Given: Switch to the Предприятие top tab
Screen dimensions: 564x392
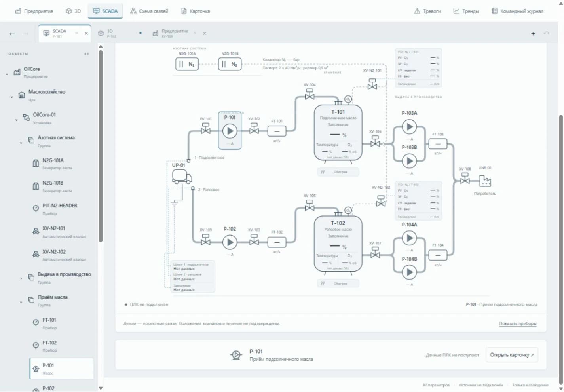Looking at the screenshot, I should pos(34,11).
